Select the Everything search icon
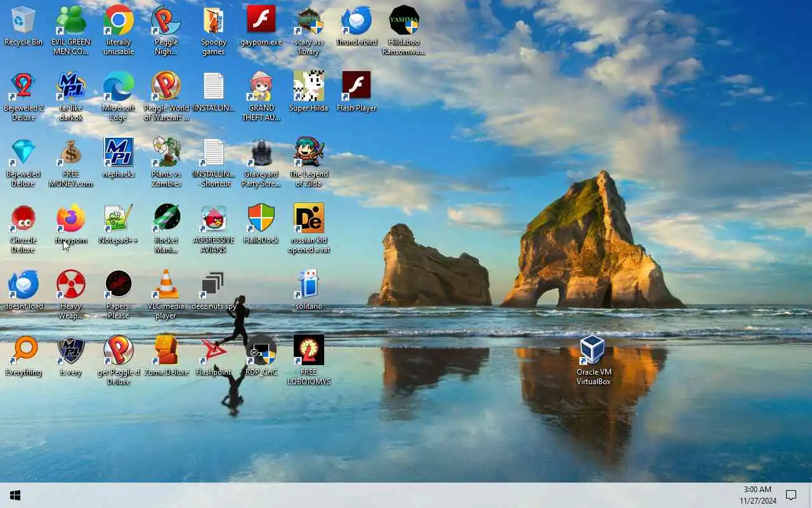812x508 pixels. (x=23, y=351)
